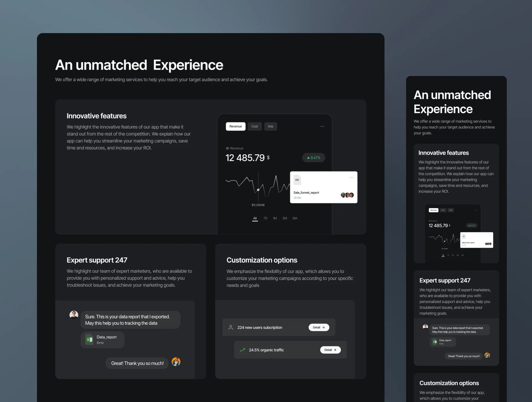Click user icon beside 224 new users
532x402 pixels.
click(x=231, y=328)
